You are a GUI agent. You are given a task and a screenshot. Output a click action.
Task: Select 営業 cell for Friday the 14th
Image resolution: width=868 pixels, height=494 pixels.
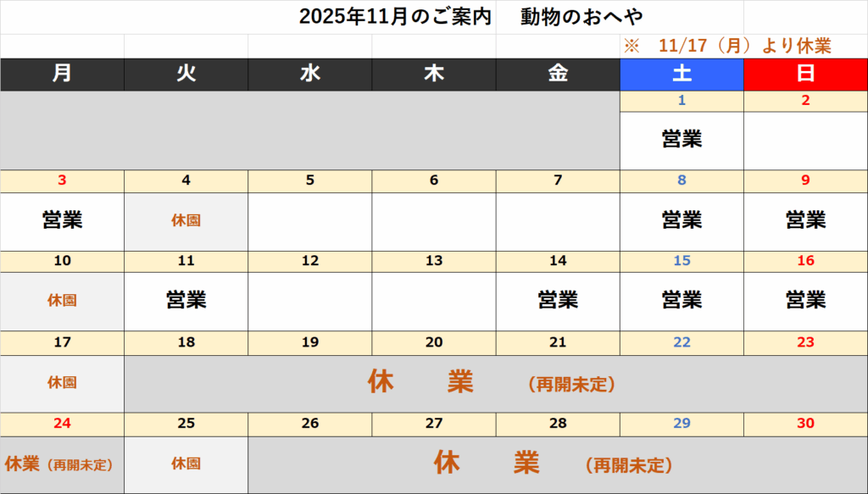click(558, 300)
